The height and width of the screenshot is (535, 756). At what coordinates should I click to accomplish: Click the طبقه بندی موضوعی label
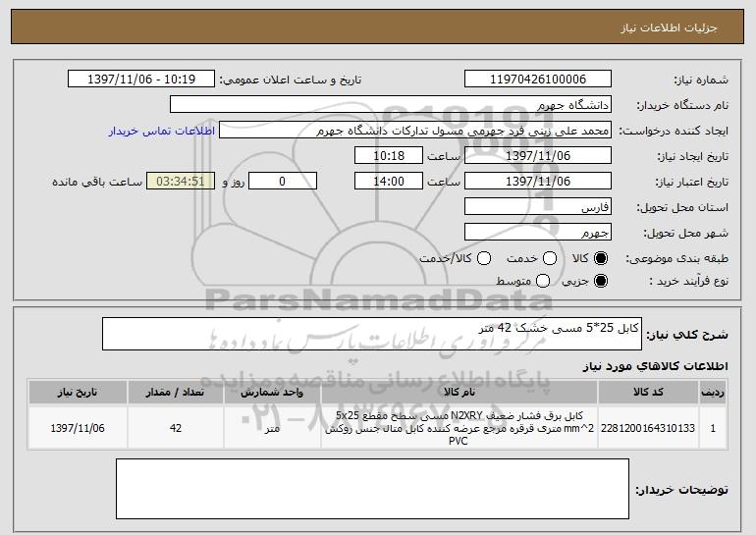tap(676, 259)
